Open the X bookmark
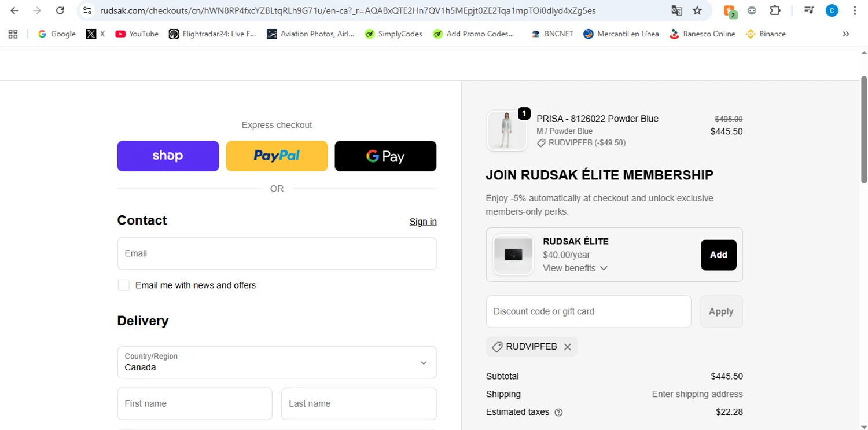The width and height of the screenshot is (868, 430). (x=95, y=34)
